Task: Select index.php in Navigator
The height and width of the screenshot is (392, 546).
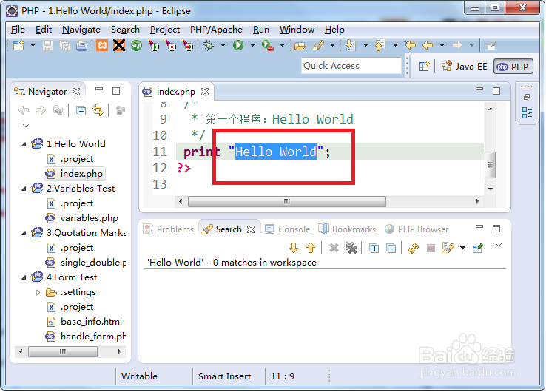Action: tap(74, 174)
